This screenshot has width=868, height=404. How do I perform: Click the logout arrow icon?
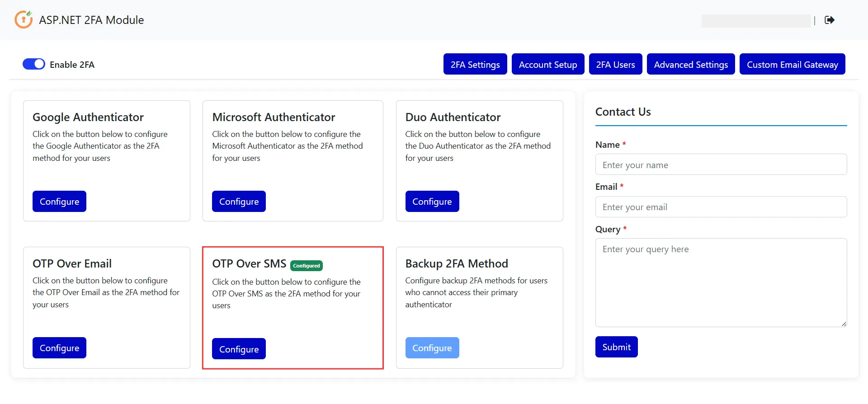[830, 20]
